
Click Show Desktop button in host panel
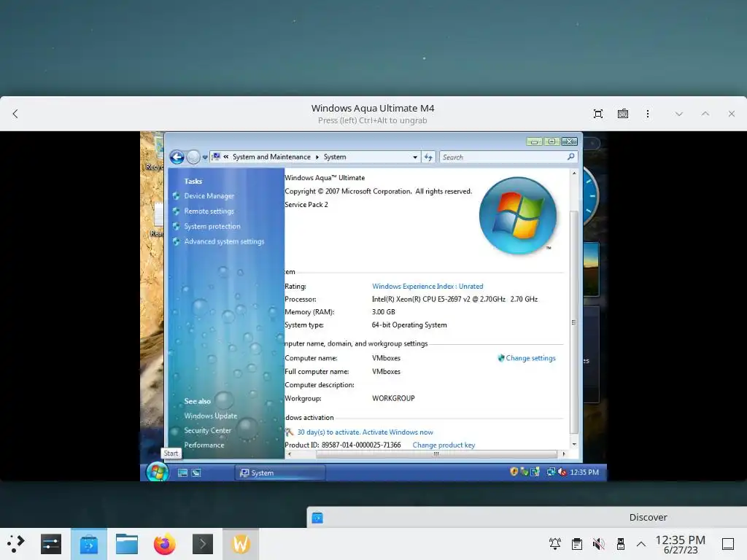tap(728, 544)
